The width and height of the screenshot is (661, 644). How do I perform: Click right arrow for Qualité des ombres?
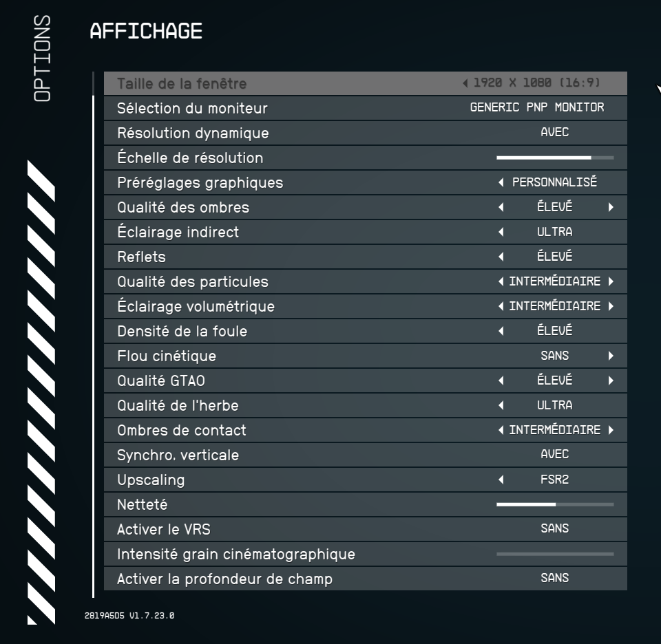point(611,207)
